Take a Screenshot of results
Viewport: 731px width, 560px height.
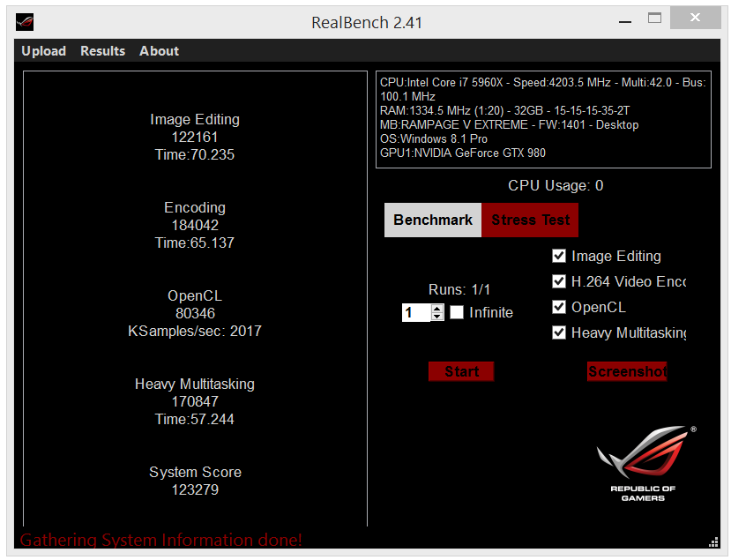click(x=627, y=371)
